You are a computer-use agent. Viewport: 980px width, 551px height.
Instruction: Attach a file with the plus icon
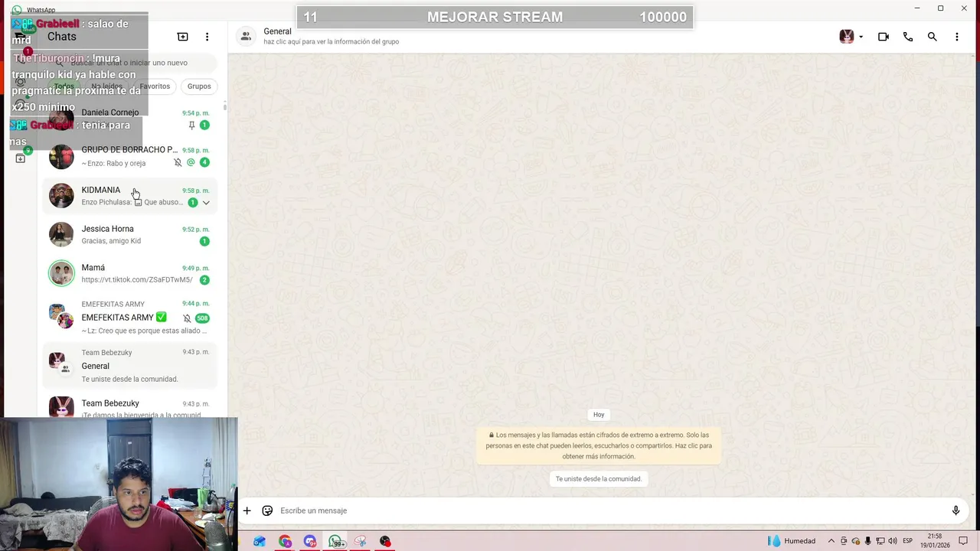(x=247, y=510)
